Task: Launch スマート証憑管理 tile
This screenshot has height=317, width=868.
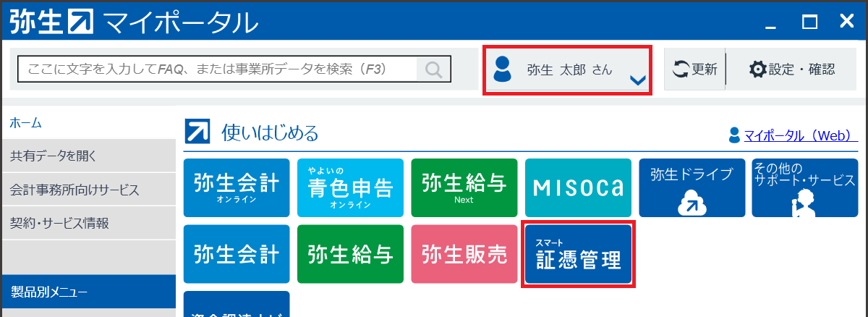Action: click(578, 254)
